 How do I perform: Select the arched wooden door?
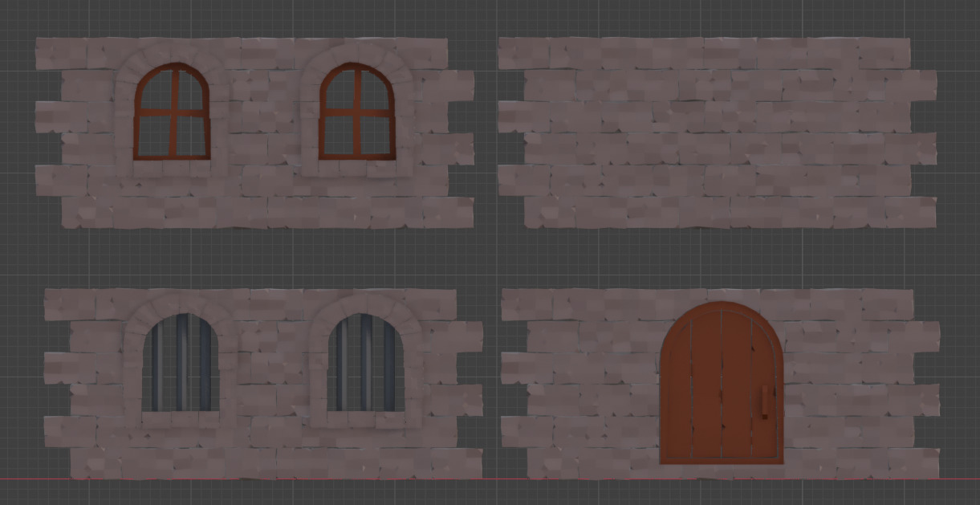(x=722, y=384)
